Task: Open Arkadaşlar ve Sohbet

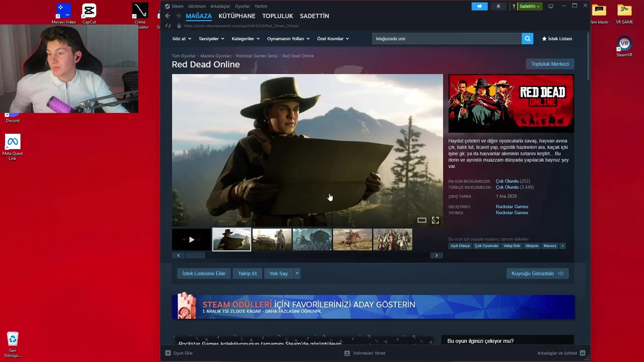Action: [561, 353]
